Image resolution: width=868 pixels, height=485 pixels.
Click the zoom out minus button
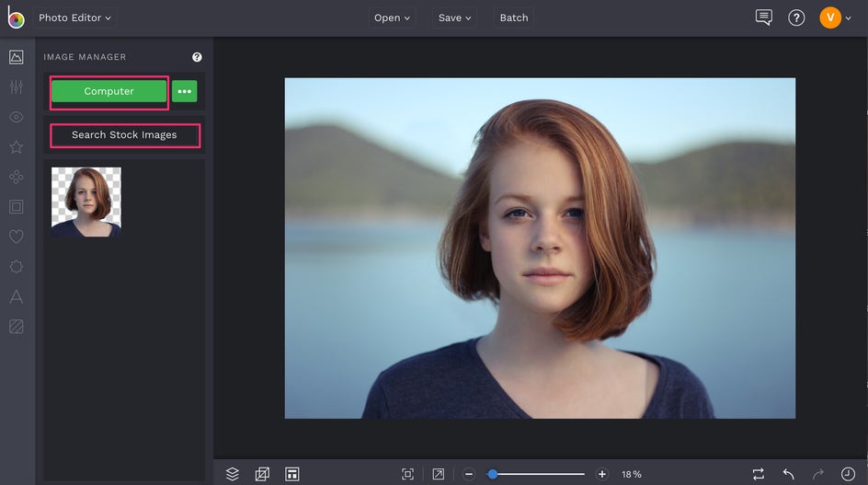(469, 474)
